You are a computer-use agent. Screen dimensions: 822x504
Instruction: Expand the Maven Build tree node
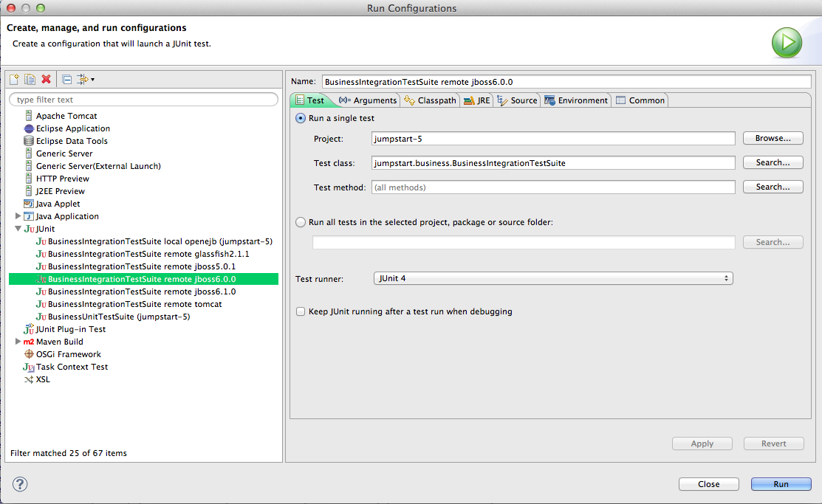18,341
